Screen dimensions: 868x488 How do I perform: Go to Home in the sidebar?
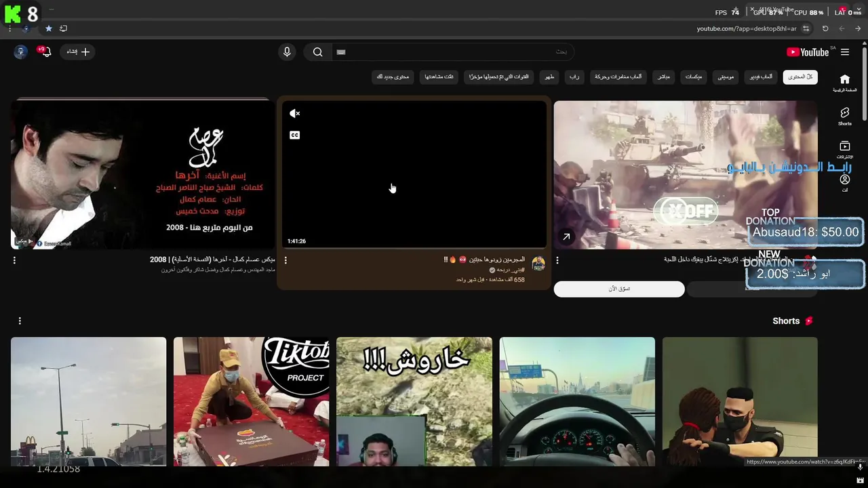point(845,83)
